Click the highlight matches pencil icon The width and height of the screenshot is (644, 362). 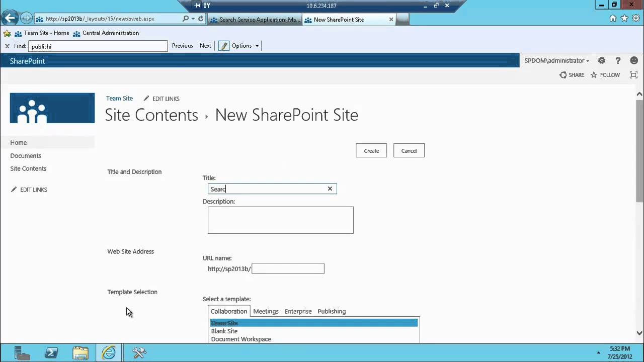click(224, 46)
